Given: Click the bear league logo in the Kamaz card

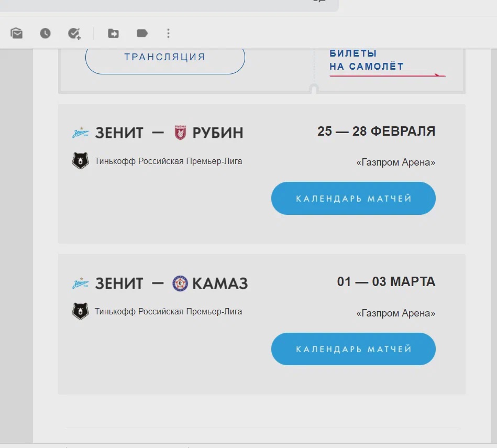Looking at the screenshot, I should [x=80, y=311].
